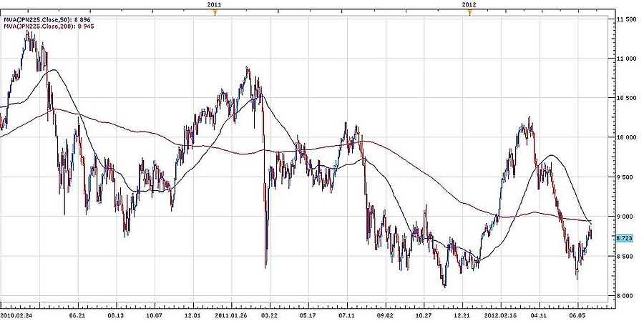Click the 12.21 date axis label

462,314
